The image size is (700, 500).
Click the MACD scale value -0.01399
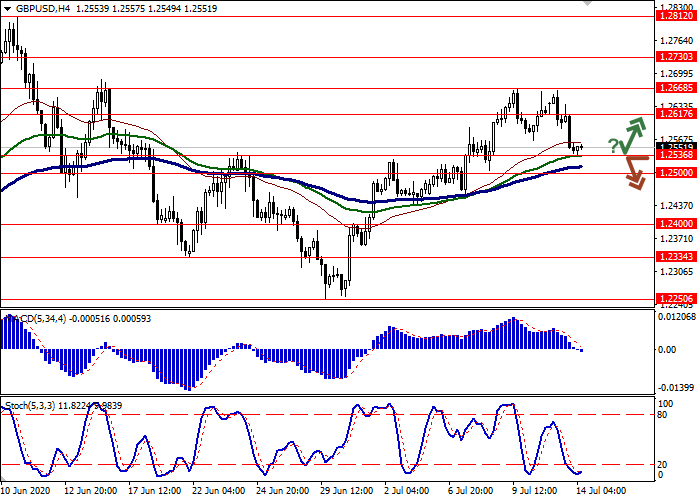click(x=677, y=388)
